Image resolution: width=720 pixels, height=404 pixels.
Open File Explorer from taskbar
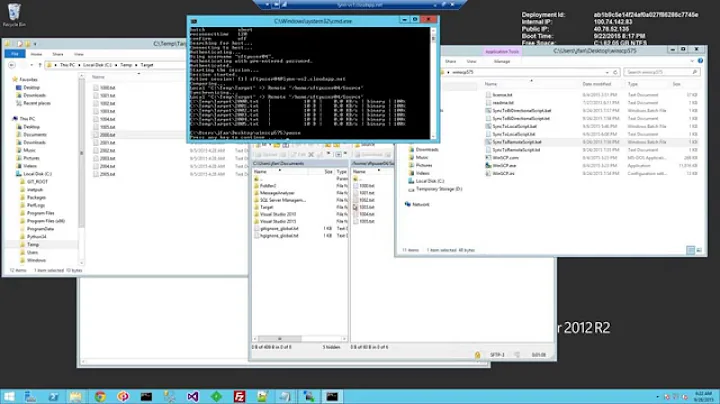(x=76, y=397)
